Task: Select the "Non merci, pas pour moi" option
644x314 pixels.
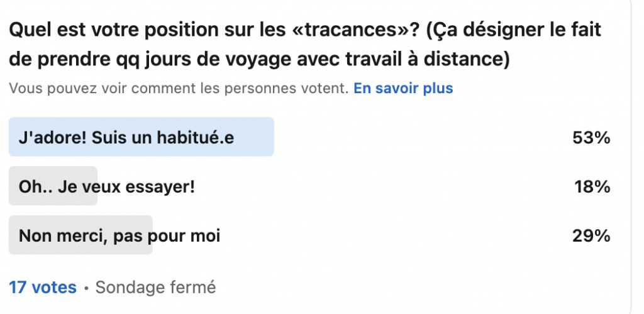Action: (x=119, y=236)
